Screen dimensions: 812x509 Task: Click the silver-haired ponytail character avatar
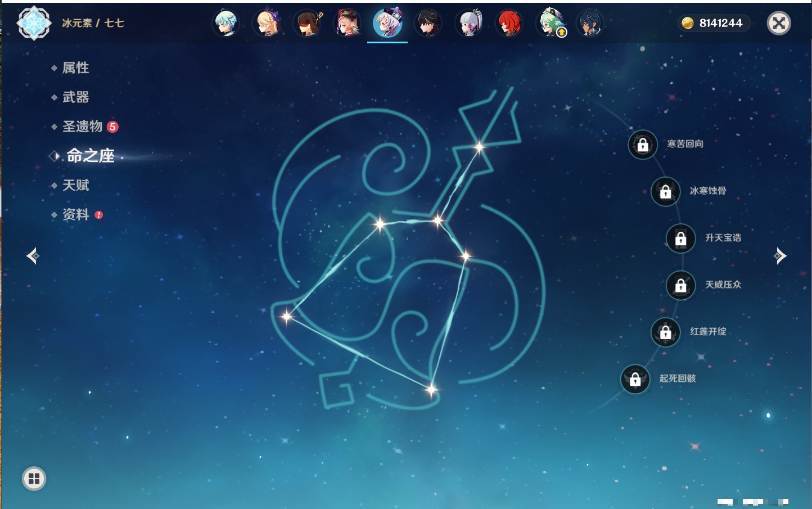pyautogui.click(x=469, y=24)
